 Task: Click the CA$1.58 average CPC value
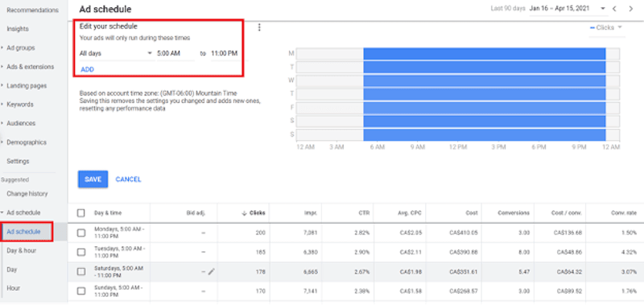pos(411,291)
